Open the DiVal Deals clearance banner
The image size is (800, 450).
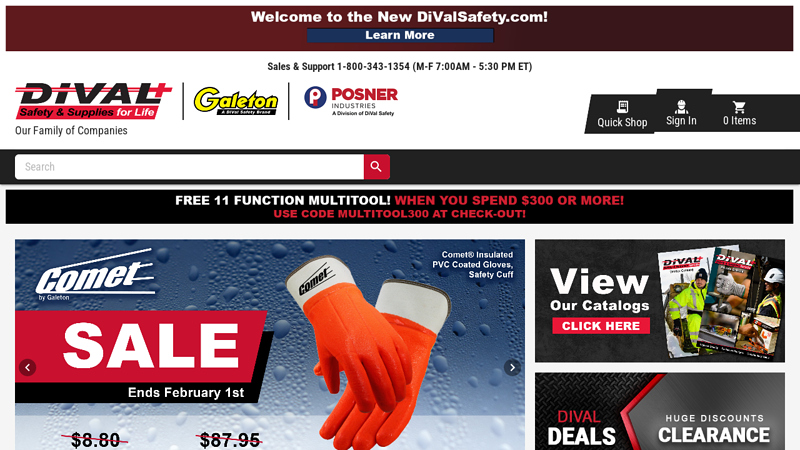tap(660, 411)
